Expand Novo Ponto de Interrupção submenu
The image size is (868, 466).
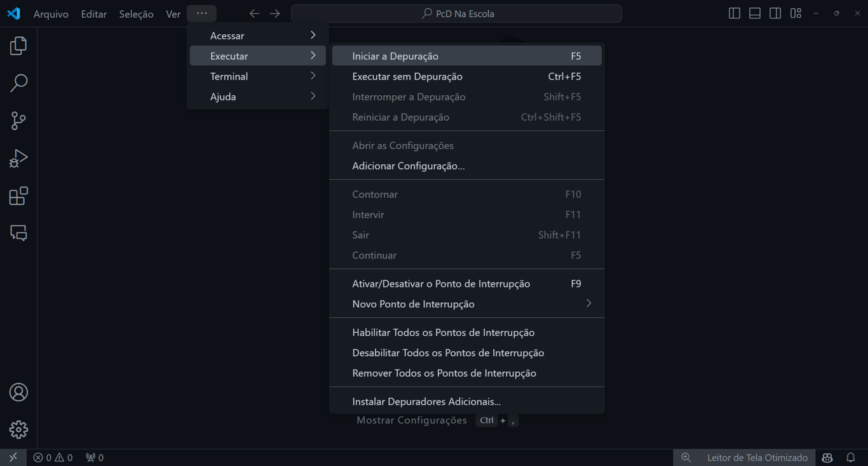click(x=466, y=304)
